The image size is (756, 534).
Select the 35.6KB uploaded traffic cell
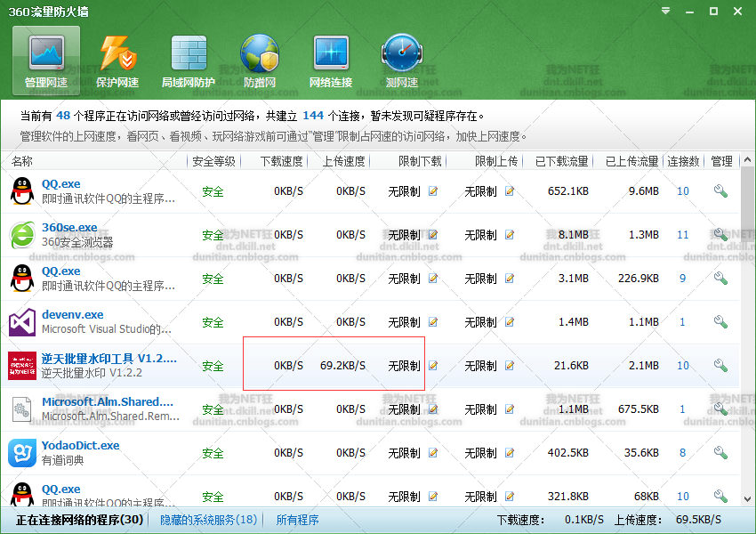[x=641, y=452]
